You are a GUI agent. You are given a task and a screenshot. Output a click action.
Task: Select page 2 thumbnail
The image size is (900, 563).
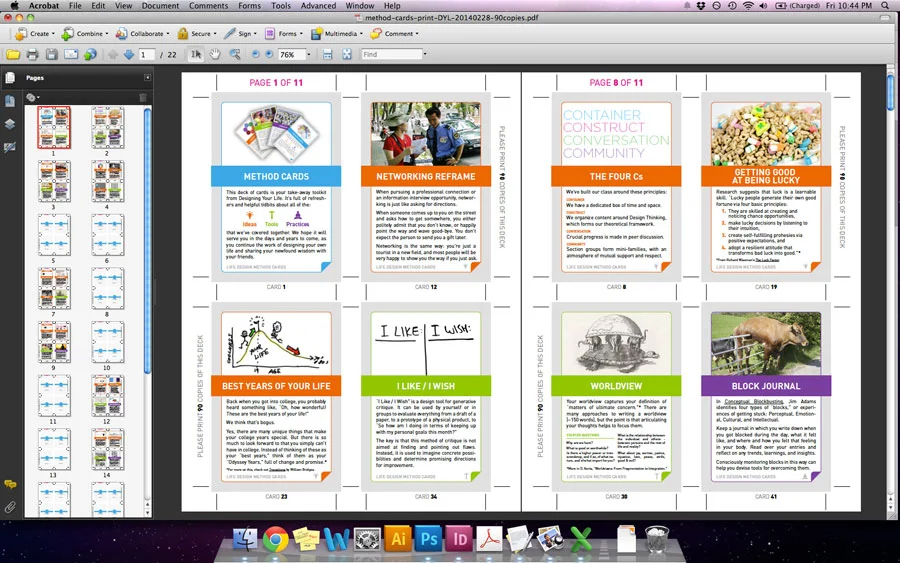(x=107, y=127)
